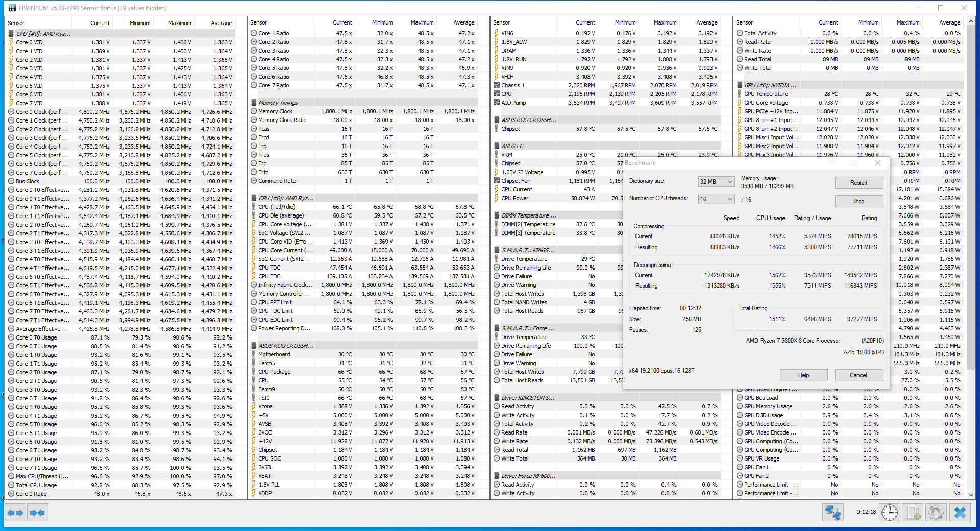Select the GPU Memory Usage row label
This screenshot has height=531, width=980.
tap(768, 406)
